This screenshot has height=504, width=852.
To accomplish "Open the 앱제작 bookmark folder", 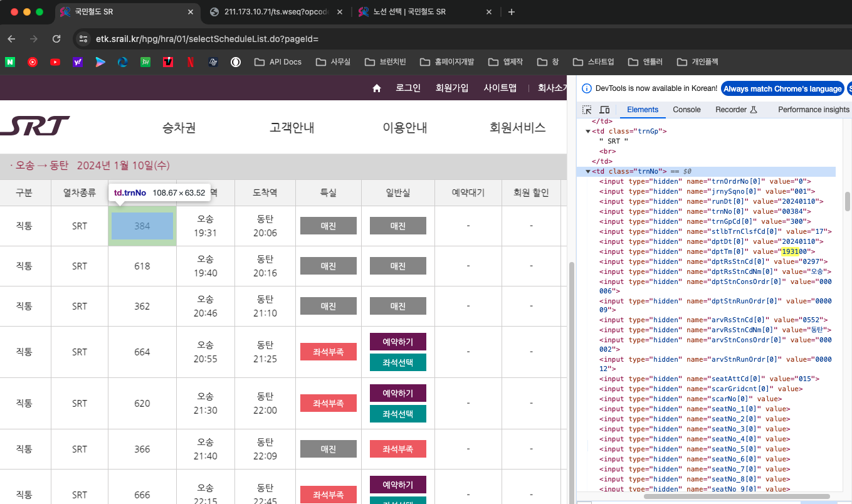I will point(504,62).
